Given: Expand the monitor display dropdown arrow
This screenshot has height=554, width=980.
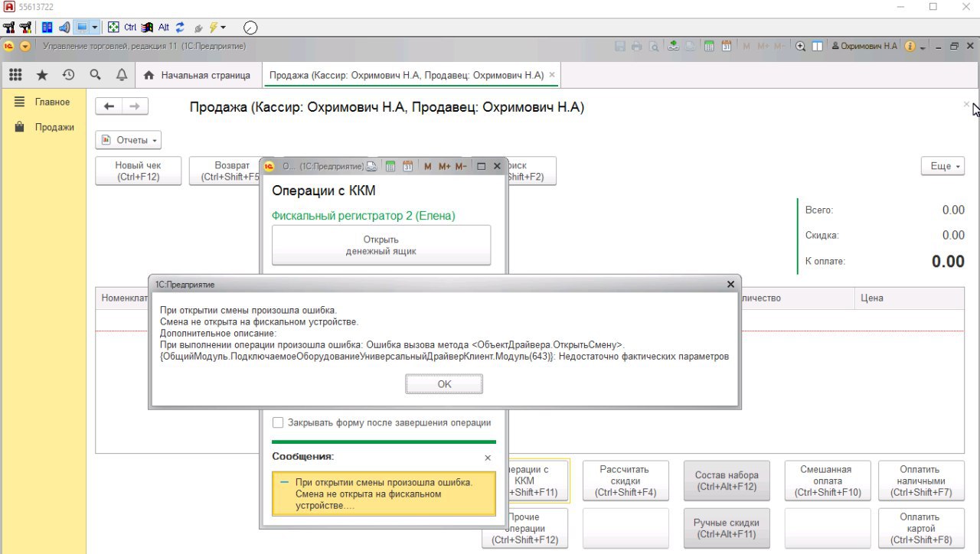Looking at the screenshot, I should click(x=94, y=28).
